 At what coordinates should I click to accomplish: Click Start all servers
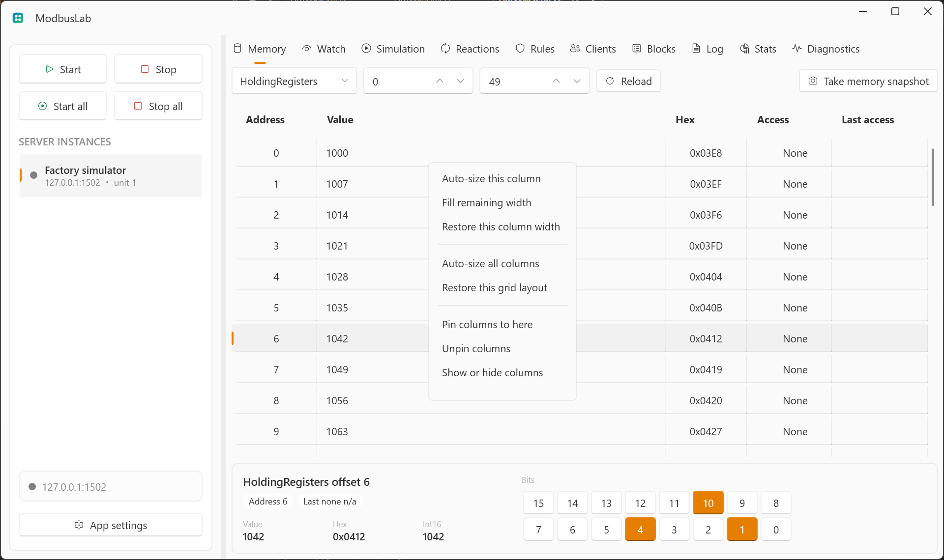[x=62, y=106]
